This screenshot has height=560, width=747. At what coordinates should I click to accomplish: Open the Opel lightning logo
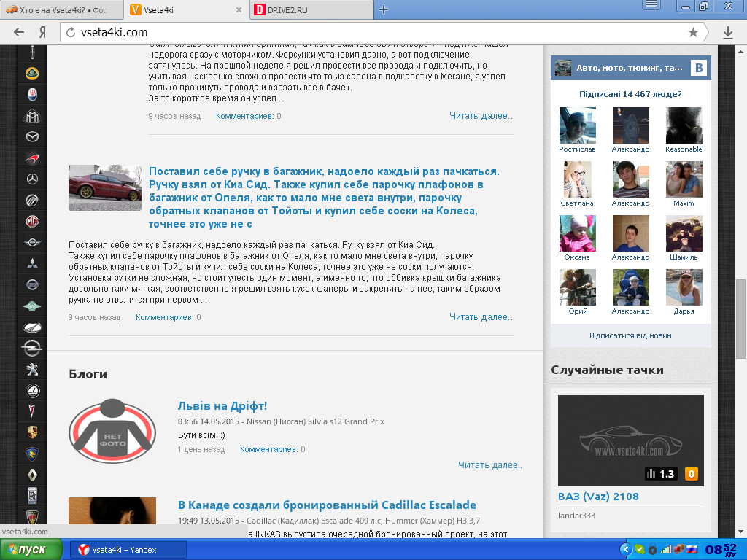[x=32, y=348]
